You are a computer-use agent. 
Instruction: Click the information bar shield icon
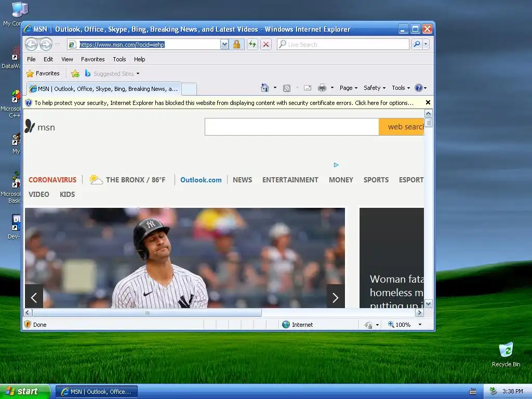[29, 103]
